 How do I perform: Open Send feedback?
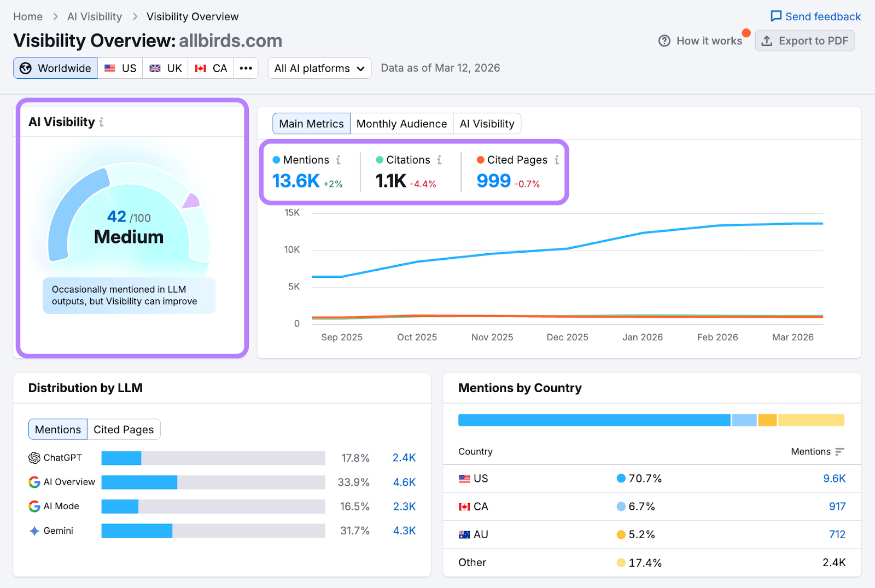[x=815, y=16]
